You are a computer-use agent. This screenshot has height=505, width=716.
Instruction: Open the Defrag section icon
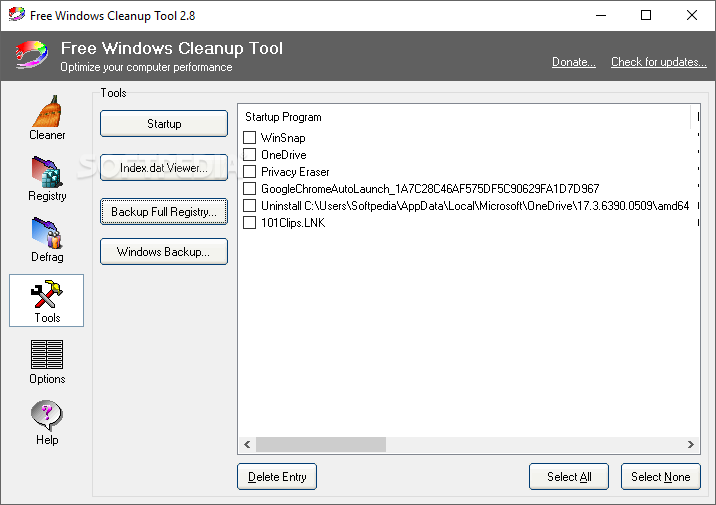pos(47,233)
